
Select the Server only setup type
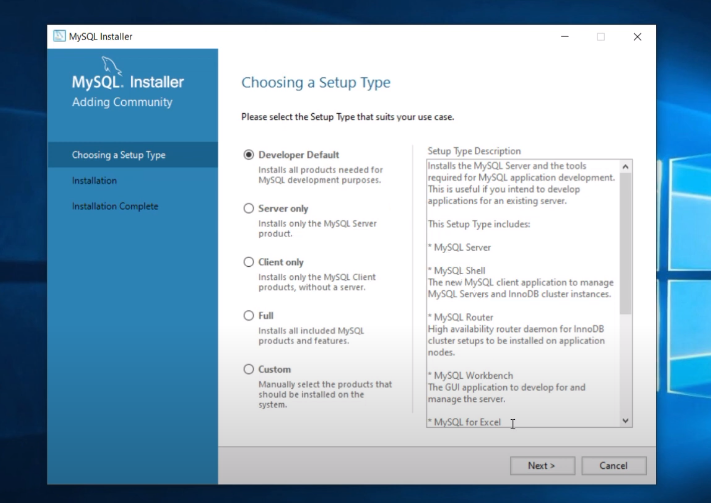point(248,208)
